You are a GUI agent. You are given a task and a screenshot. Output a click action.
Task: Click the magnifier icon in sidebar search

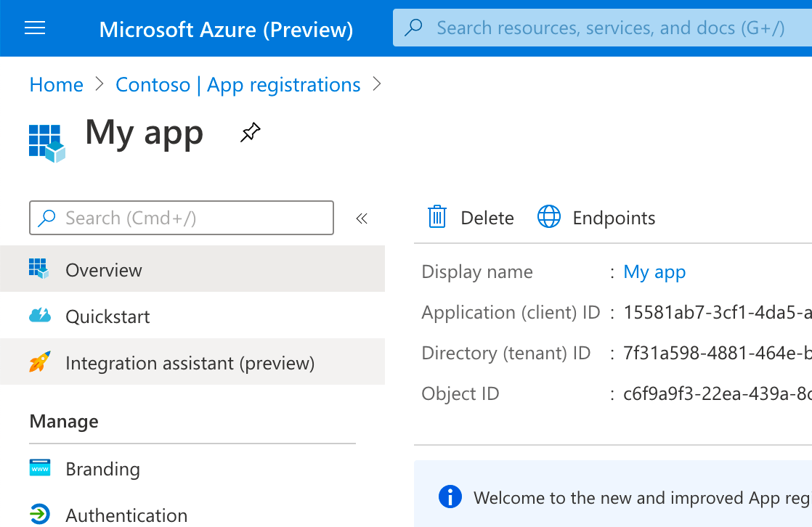[46, 218]
